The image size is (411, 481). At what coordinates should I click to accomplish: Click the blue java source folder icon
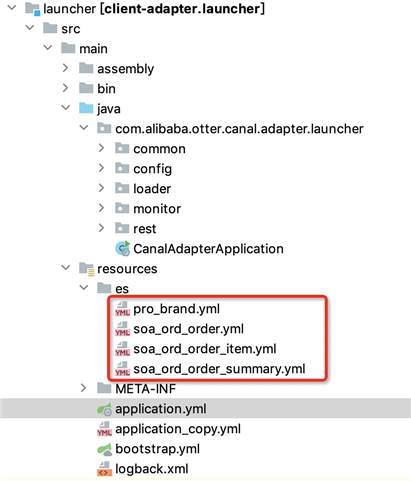pos(86,108)
